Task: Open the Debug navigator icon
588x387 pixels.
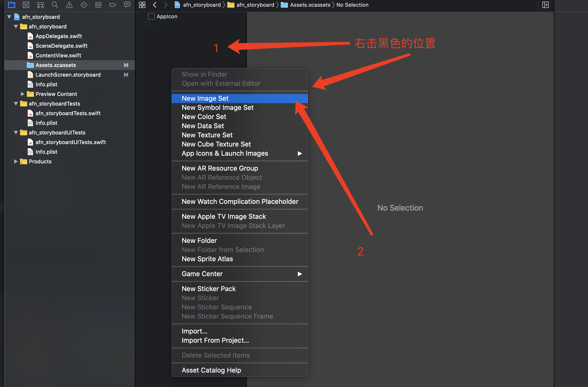Action: click(x=98, y=5)
